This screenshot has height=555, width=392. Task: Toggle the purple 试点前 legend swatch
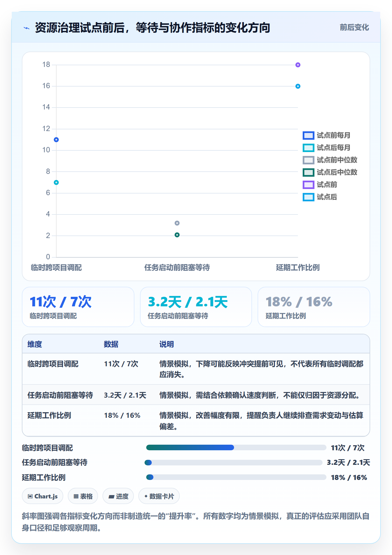tap(308, 185)
